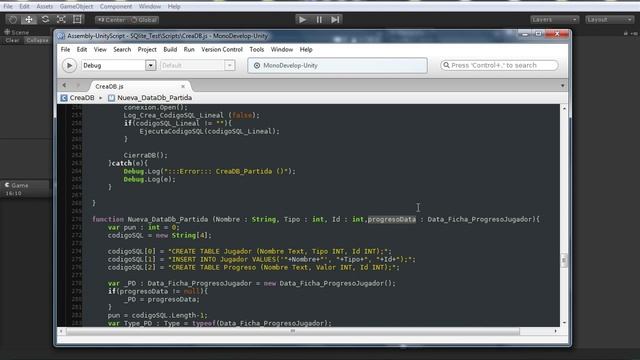Viewport: 640px width, 360px height.
Task: Select the Unity rect tool
Action: point(77,19)
